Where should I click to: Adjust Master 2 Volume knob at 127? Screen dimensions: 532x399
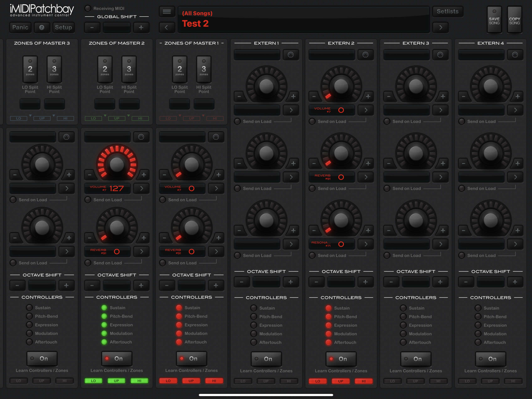pos(117,165)
